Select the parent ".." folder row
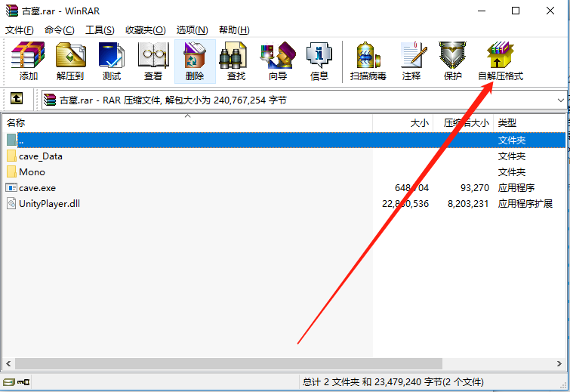 click(x=285, y=140)
